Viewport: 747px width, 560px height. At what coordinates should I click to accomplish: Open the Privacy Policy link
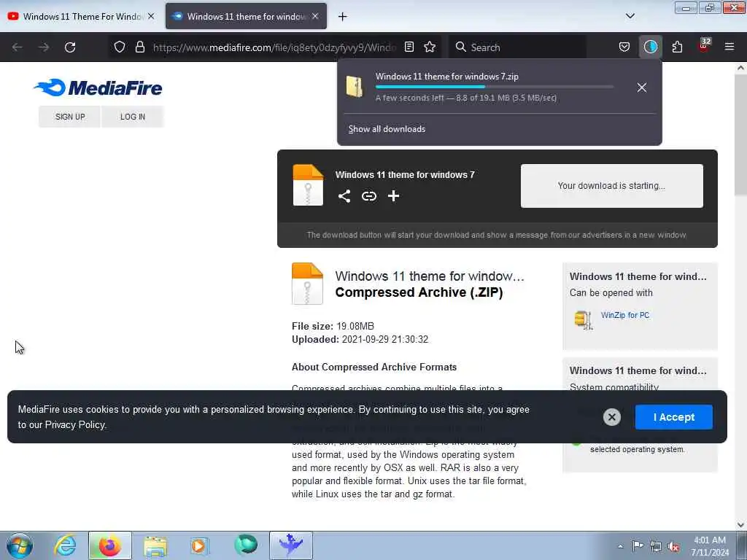(75, 425)
